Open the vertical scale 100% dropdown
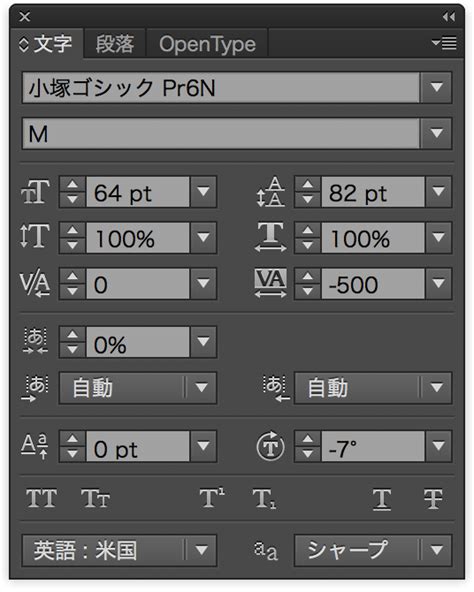This screenshot has width=474, height=592. (203, 237)
